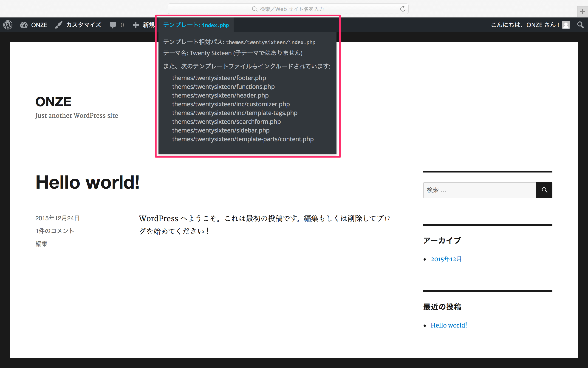Click the ONZE site title link
The width and height of the screenshot is (588, 368).
click(x=54, y=101)
